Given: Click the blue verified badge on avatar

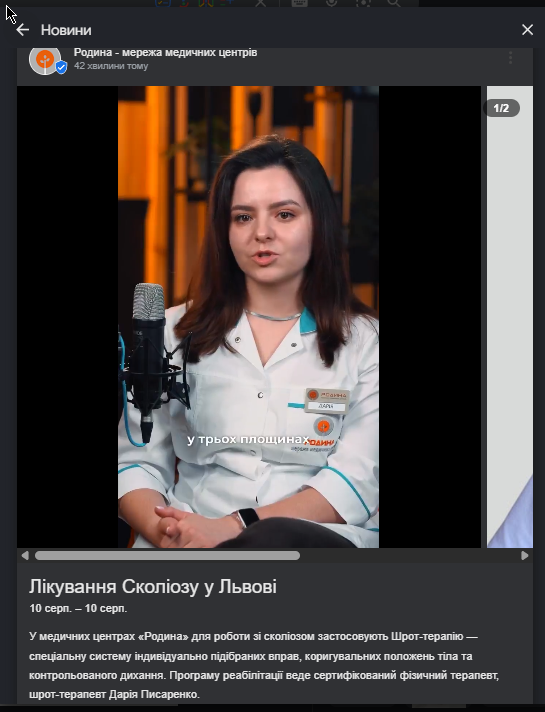Looking at the screenshot, I should [x=61, y=68].
